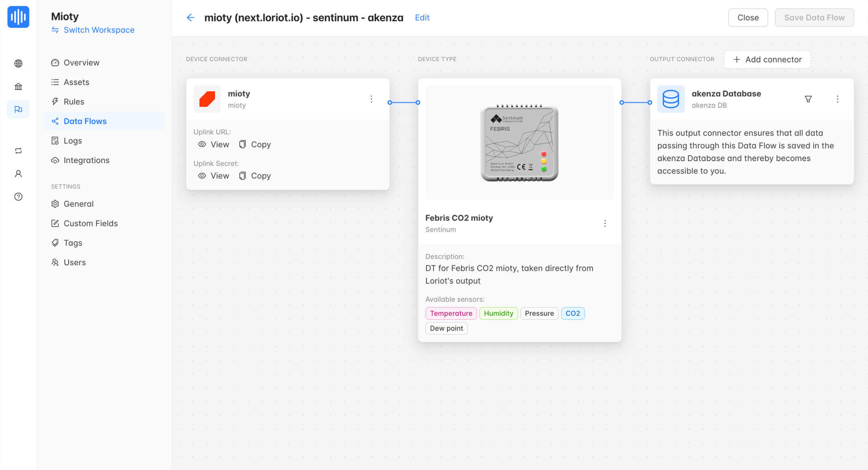Viewport: 868px width, 470px height.
Task: Click the organization building icon
Action: point(18,87)
